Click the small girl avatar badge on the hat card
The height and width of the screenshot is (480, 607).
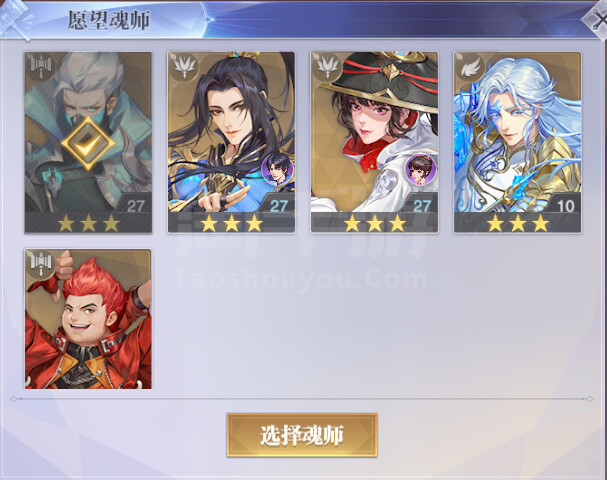pos(421,169)
